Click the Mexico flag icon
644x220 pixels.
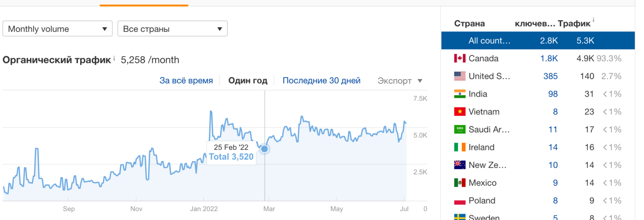point(460,183)
